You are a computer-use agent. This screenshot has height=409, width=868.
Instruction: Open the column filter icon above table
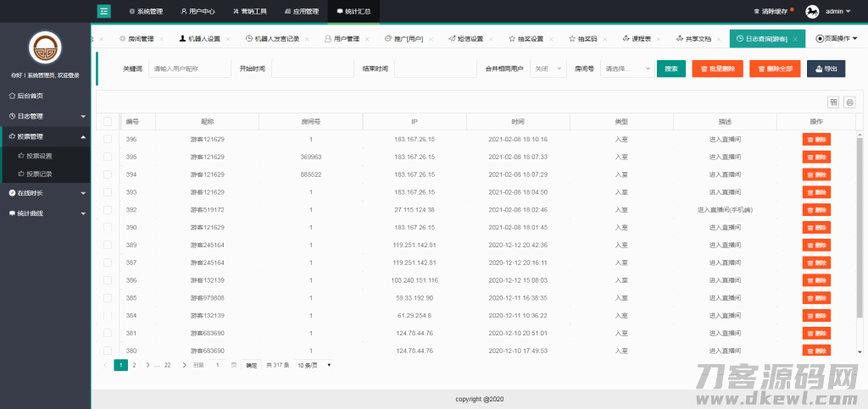[x=834, y=102]
